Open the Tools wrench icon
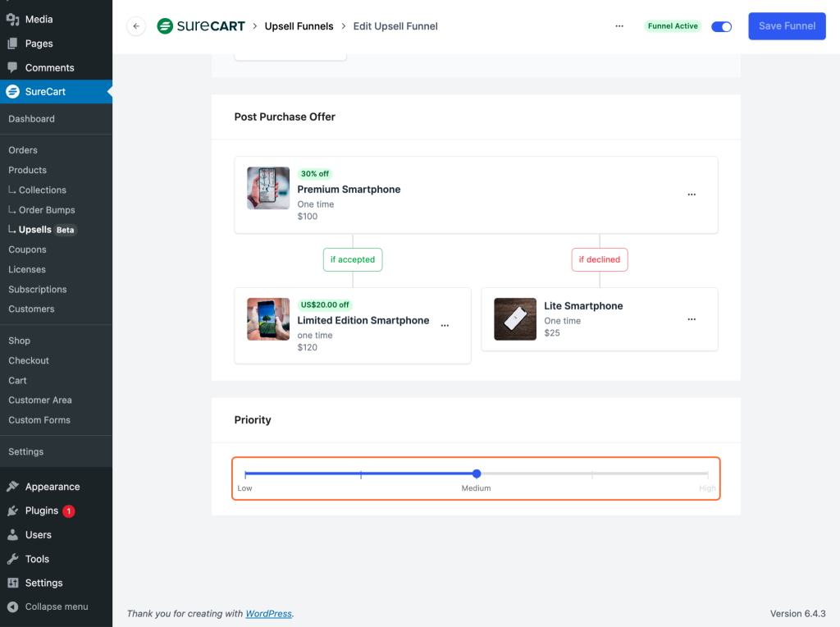 pos(12,559)
